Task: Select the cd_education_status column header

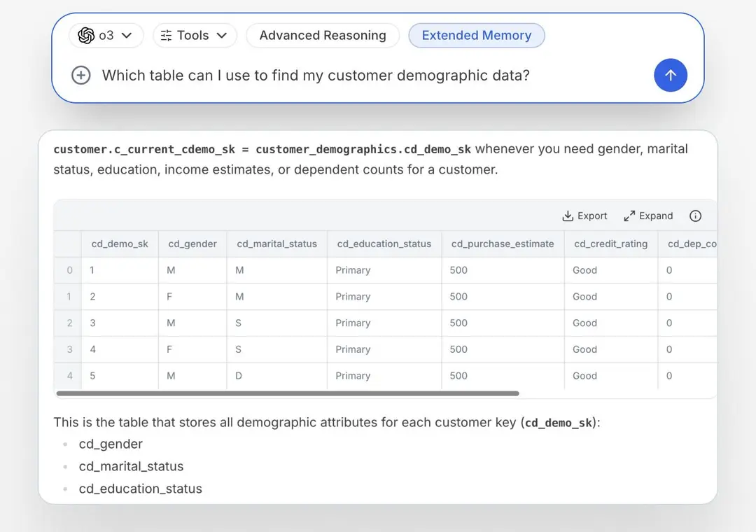Action: click(x=384, y=244)
